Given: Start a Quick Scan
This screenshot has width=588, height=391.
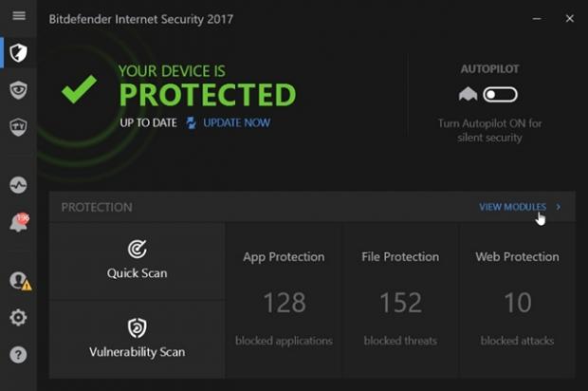Looking at the screenshot, I should pyautogui.click(x=137, y=261).
